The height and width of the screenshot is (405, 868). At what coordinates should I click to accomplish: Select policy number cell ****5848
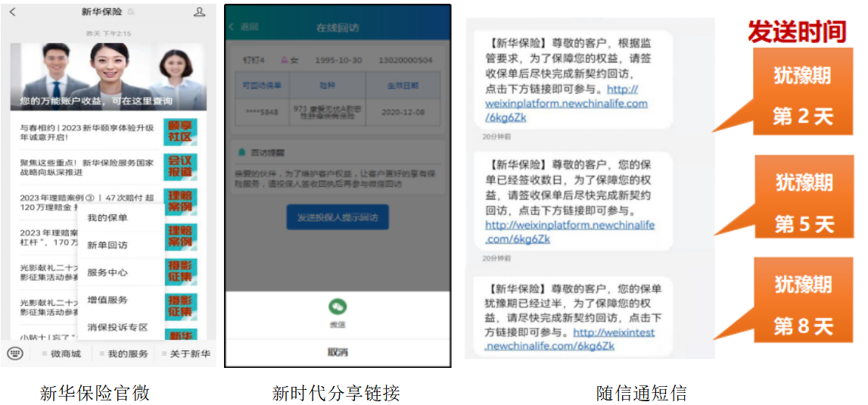[x=262, y=112]
